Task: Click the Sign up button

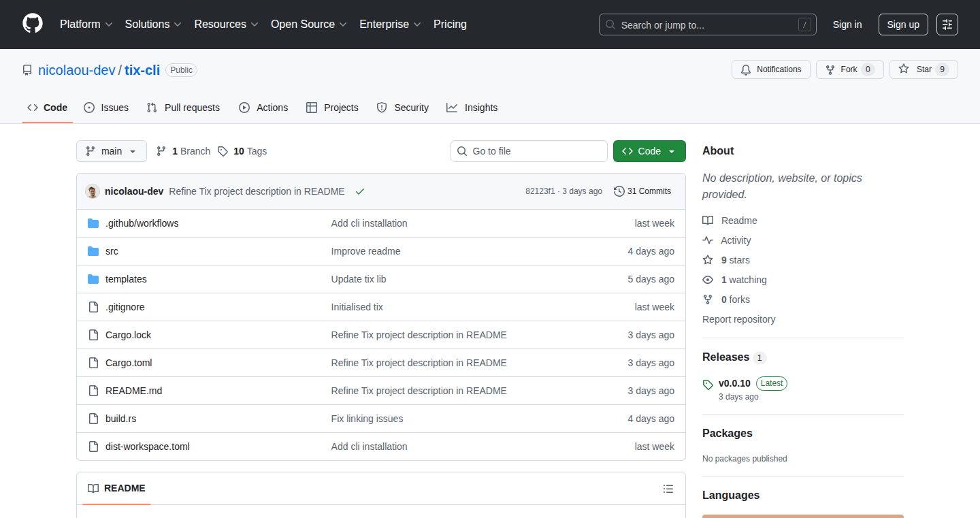Action: [x=903, y=25]
